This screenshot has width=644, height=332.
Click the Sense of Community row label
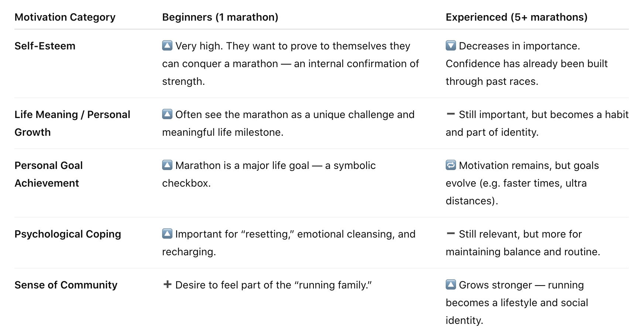click(66, 285)
